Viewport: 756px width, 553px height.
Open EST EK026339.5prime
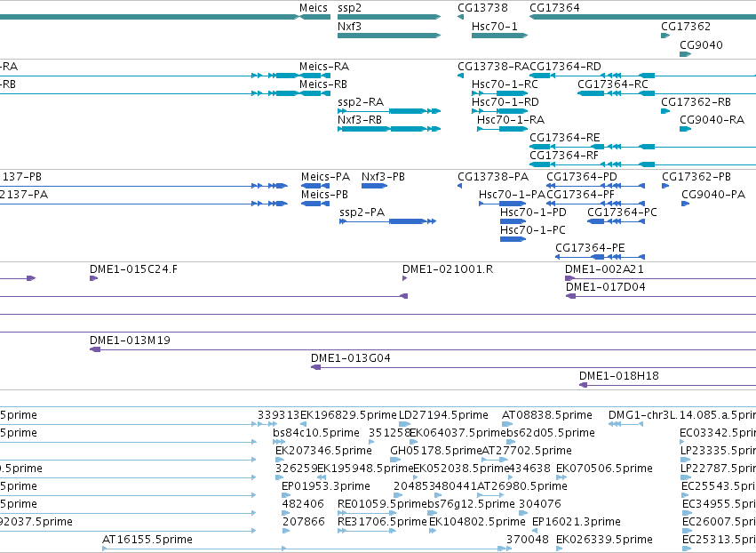pos(604,540)
